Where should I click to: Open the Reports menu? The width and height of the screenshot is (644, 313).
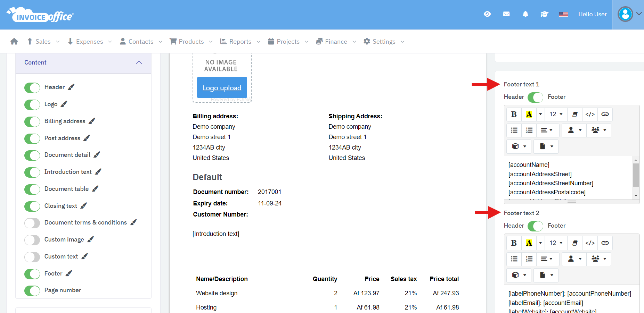click(x=239, y=41)
